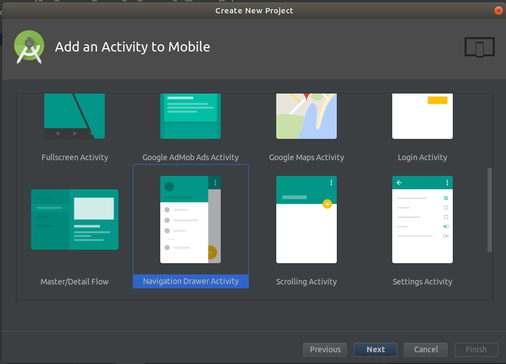Viewport: 506px width, 364px height.
Task: Click the phone and tablet device icon
Action: pyautogui.click(x=480, y=47)
